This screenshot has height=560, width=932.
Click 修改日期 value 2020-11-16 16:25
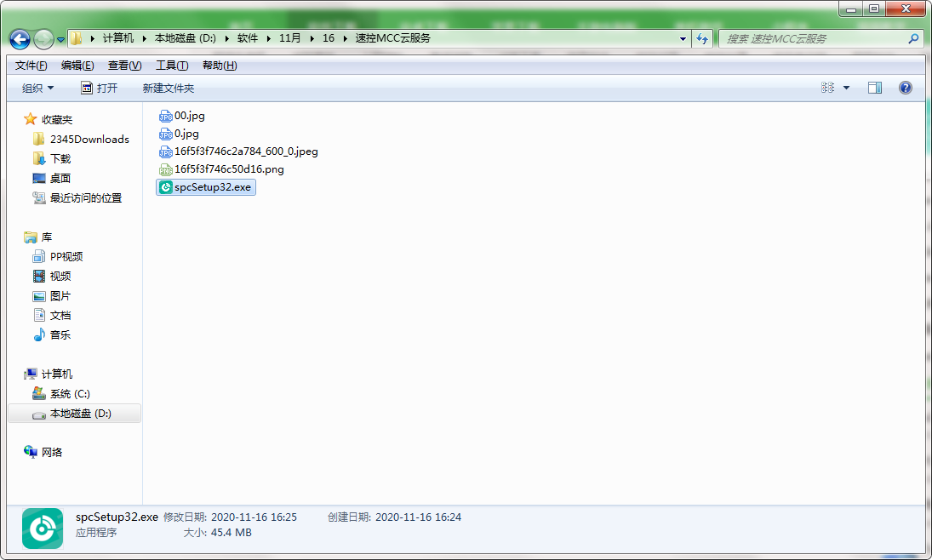click(254, 517)
